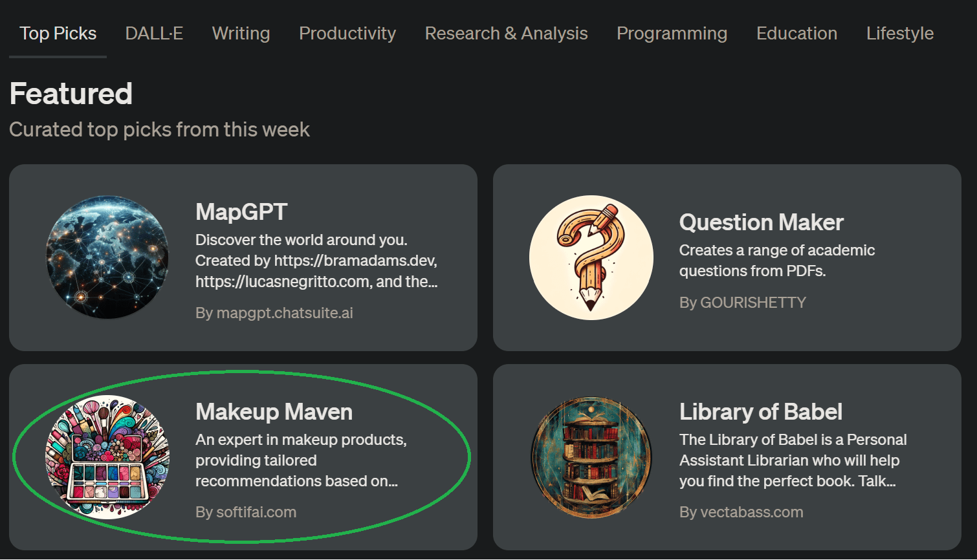Open the Research & Analysis category

[506, 33]
